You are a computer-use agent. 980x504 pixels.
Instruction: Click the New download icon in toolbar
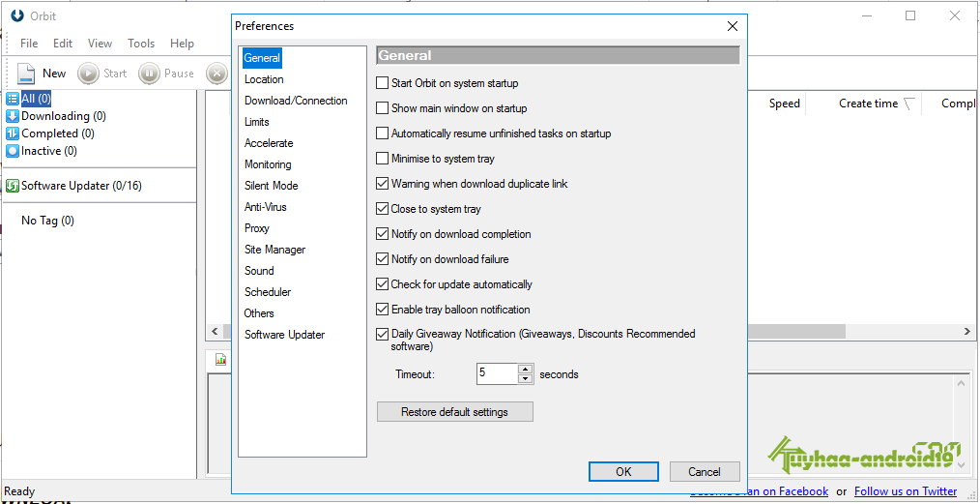tap(26, 74)
